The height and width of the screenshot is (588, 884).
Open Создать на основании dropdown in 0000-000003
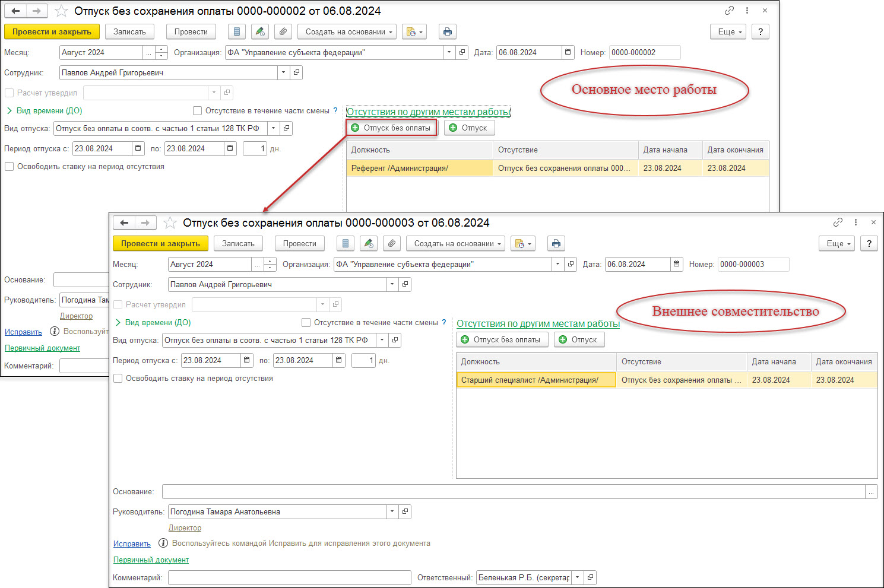tap(456, 244)
